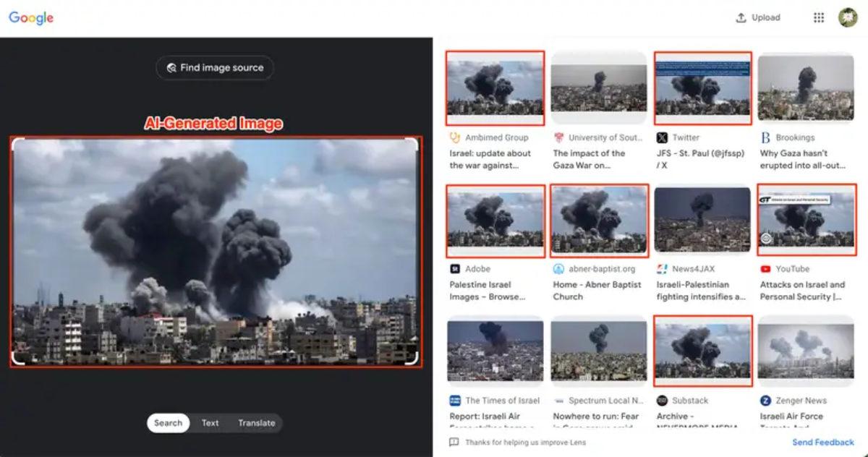
Task: Switch to the Translate tab
Action: (x=257, y=423)
